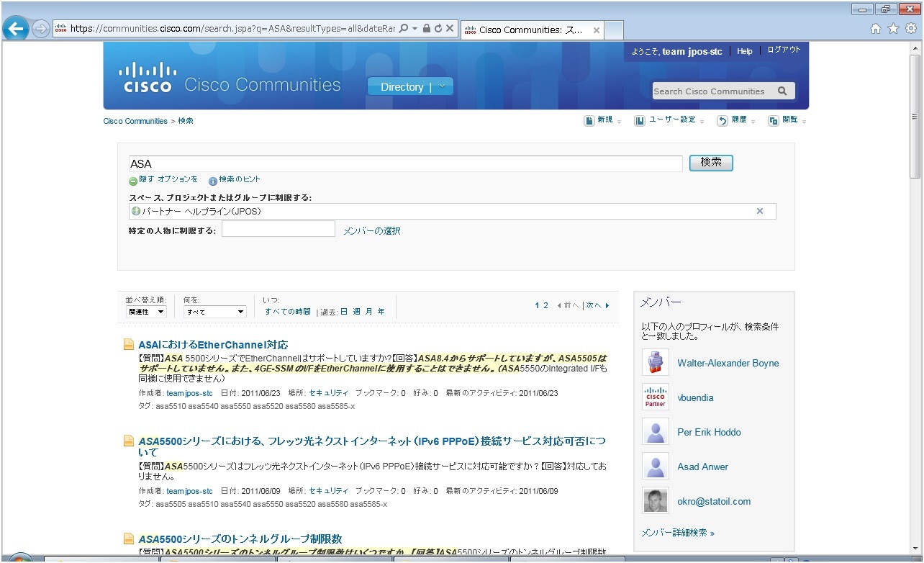Screen dimensions: 924x563
Task: Open the 履歴 history icon
Action: pyautogui.click(x=722, y=121)
